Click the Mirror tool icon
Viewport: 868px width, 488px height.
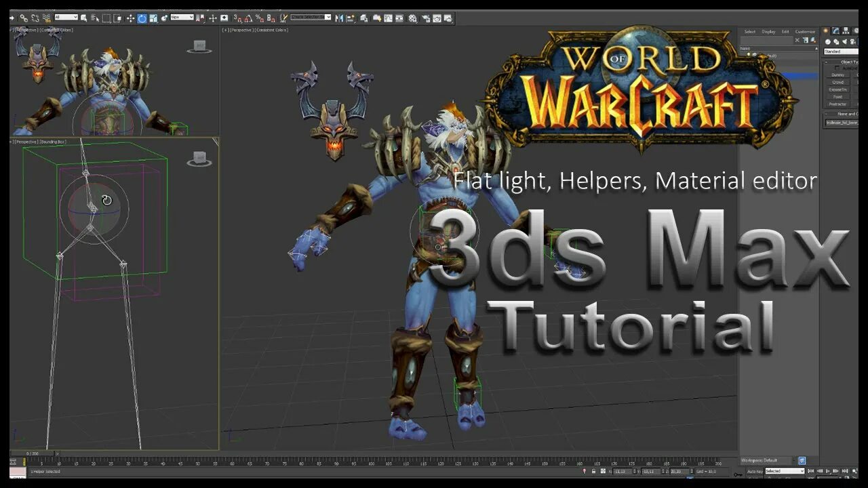(x=338, y=18)
